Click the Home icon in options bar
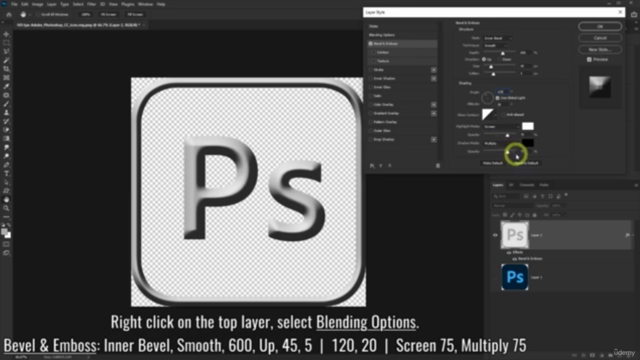640x360 pixels. coord(9,14)
